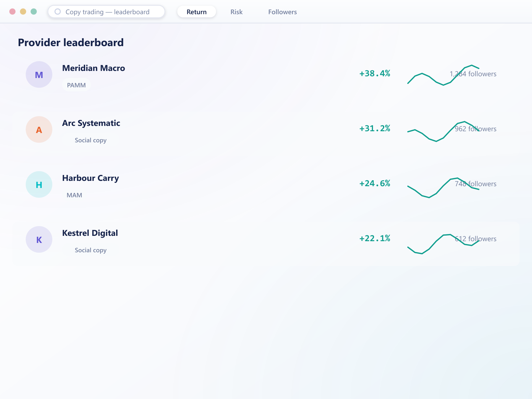Click the Arc Systematic avatar A
Image resolution: width=532 pixels, height=399 pixels.
39,129
